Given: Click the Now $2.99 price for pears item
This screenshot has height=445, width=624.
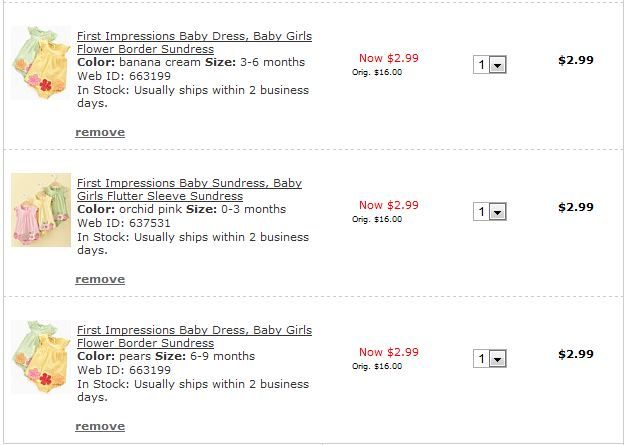Looking at the screenshot, I should pyautogui.click(x=388, y=352).
